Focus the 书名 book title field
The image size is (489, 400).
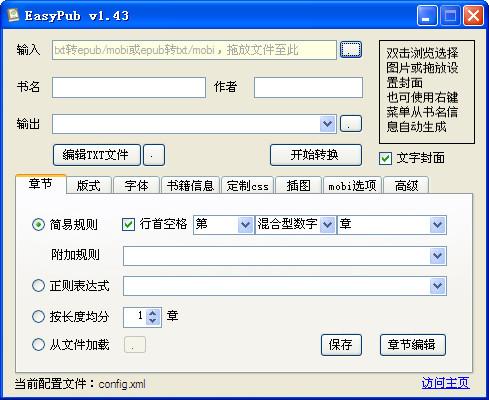[129, 87]
